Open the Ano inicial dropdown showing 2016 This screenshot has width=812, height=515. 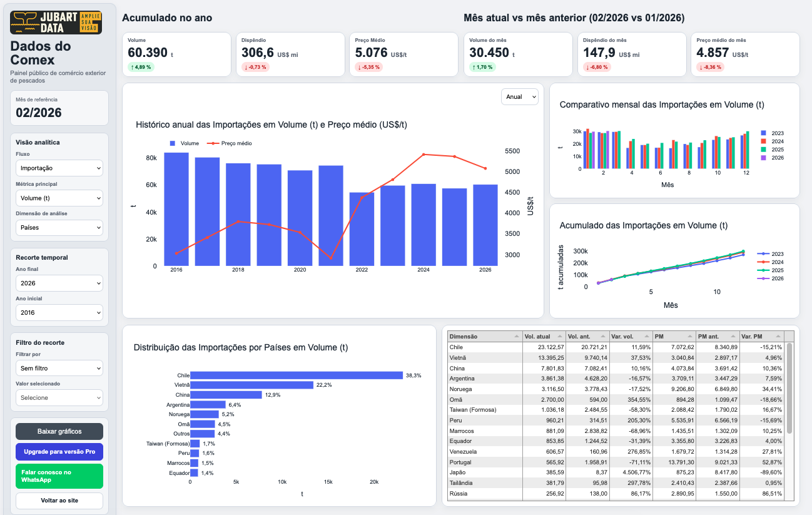[x=59, y=313]
